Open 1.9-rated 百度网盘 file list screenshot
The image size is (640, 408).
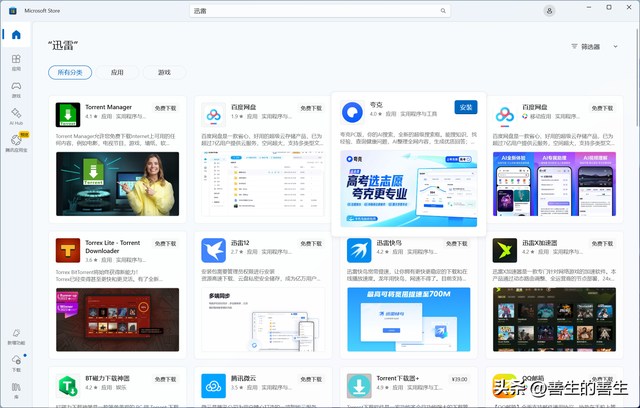263,184
